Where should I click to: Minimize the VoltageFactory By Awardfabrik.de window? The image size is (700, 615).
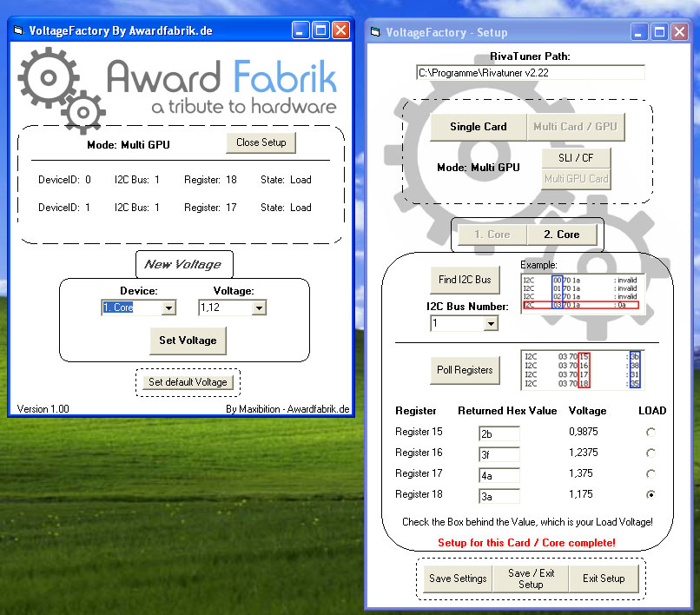[300, 30]
